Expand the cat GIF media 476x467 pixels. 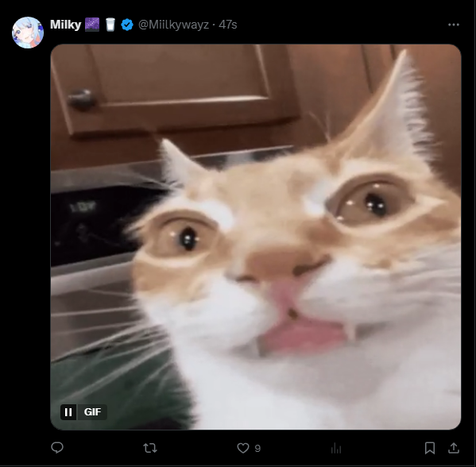pyautogui.click(x=256, y=237)
